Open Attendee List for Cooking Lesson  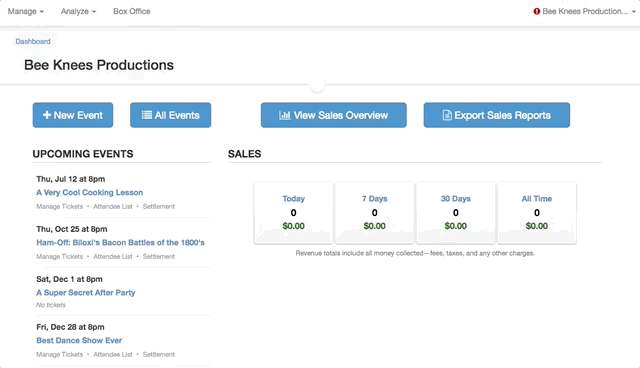click(113, 206)
